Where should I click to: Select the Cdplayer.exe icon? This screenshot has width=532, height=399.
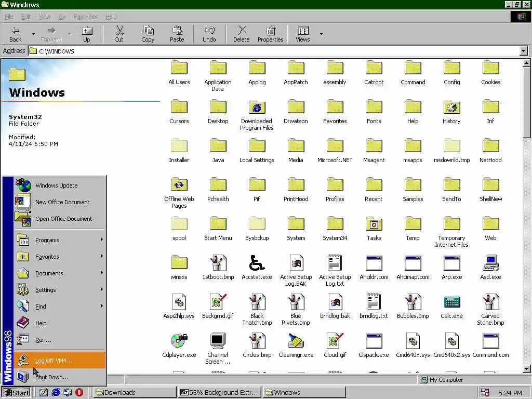(x=179, y=345)
